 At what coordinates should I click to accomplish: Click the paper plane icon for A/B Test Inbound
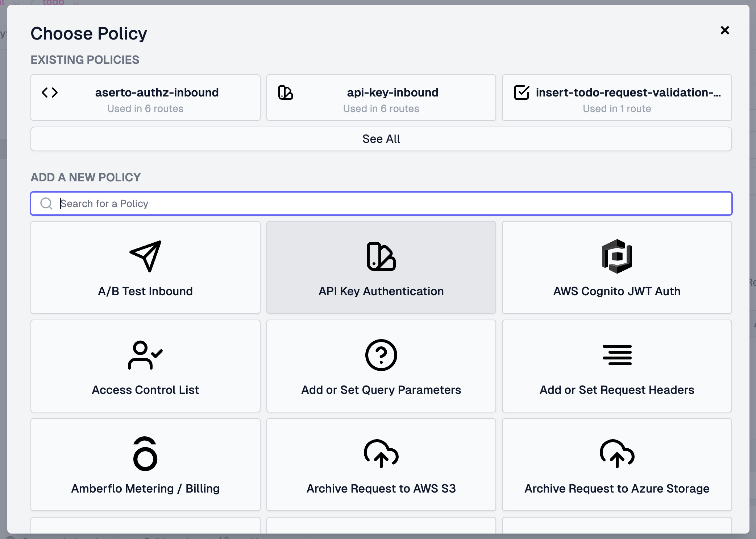click(145, 256)
